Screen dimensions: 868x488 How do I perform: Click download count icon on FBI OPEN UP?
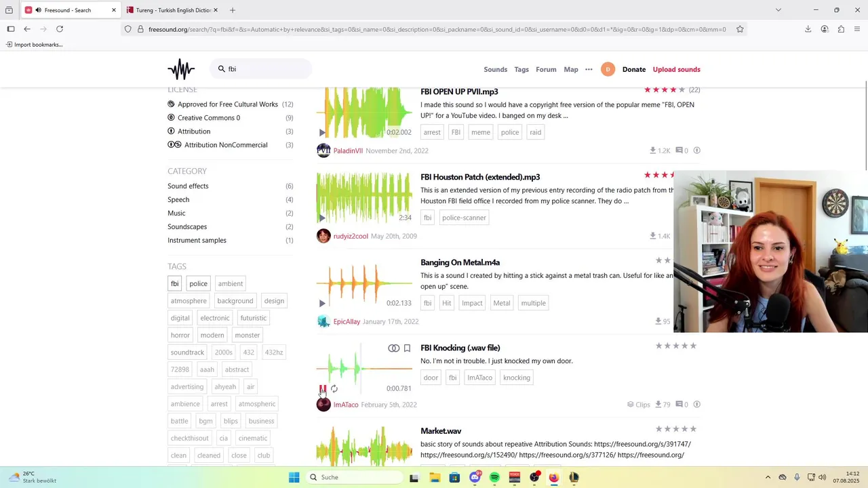pyautogui.click(x=652, y=150)
